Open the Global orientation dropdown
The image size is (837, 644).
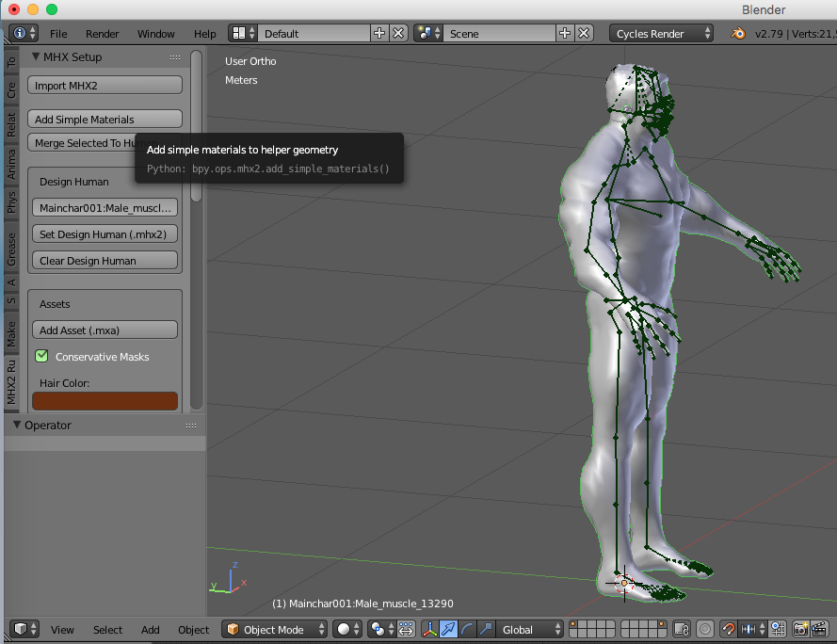tap(529, 629)
